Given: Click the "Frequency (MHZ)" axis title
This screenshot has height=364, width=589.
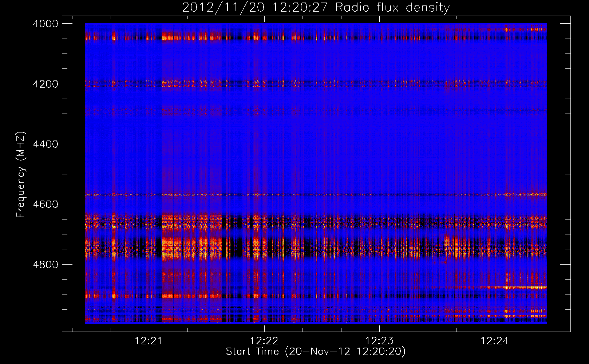Looking at the screenshot, I should click(21, 175).
